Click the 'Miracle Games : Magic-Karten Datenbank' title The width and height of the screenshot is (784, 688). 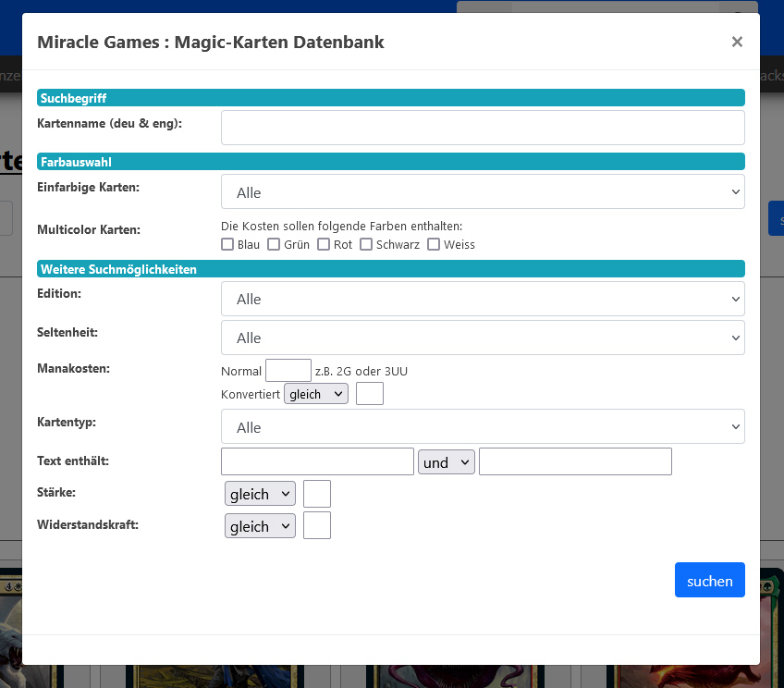[211, 42]
